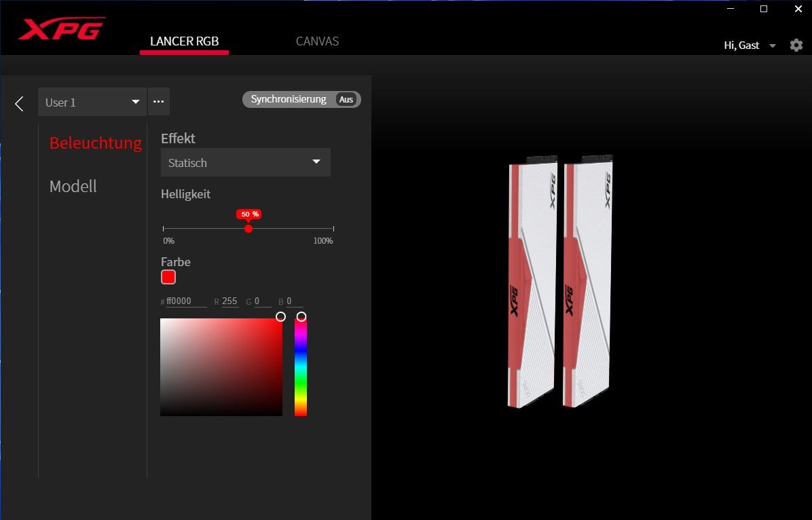Image resolution: width=812 pixels, height=520 pixels.
Task: Open the three-dot profile options button
Action: (x=159, y=102)
